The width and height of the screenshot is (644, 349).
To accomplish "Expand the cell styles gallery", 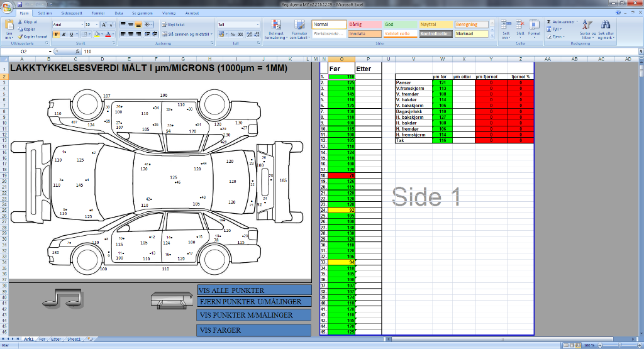I will [x=492, y=36].
